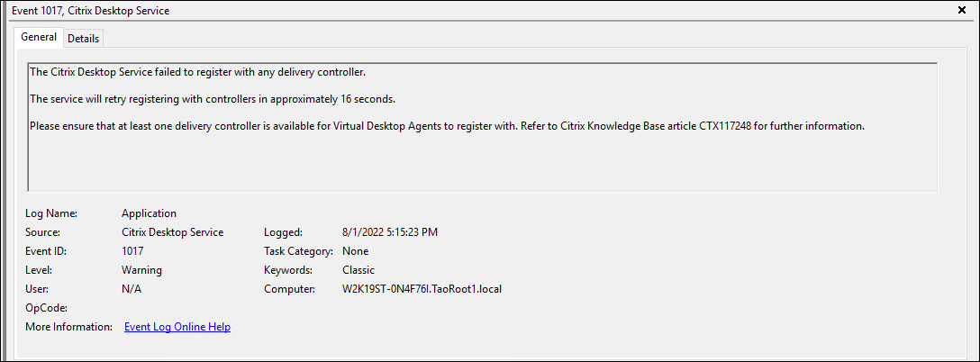Click the retry in 16 seconds line

point(213,98)
